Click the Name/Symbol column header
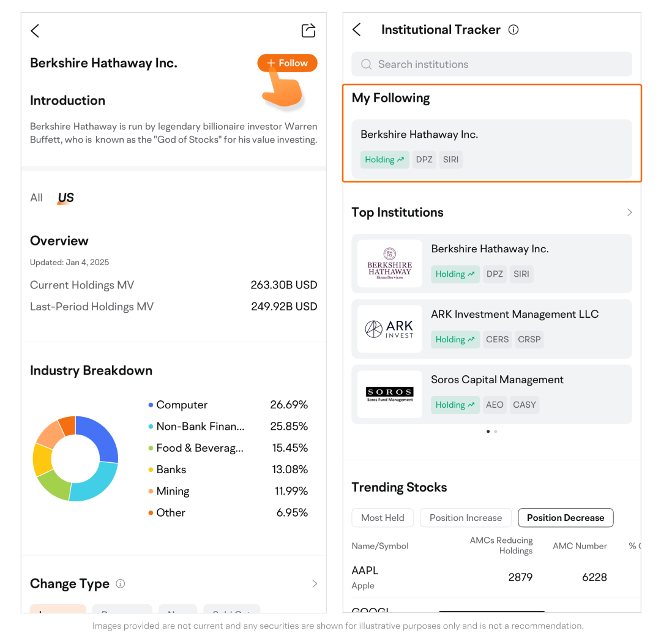Image resolution: width=661 pixels, height=644 pixels. (x=380, y=545)
